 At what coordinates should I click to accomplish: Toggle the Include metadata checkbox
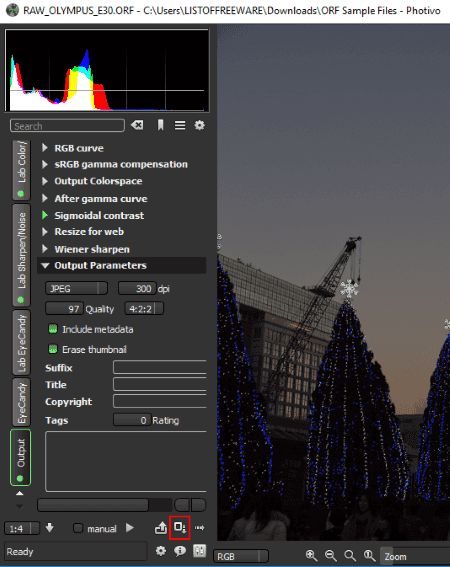(53, 329)
